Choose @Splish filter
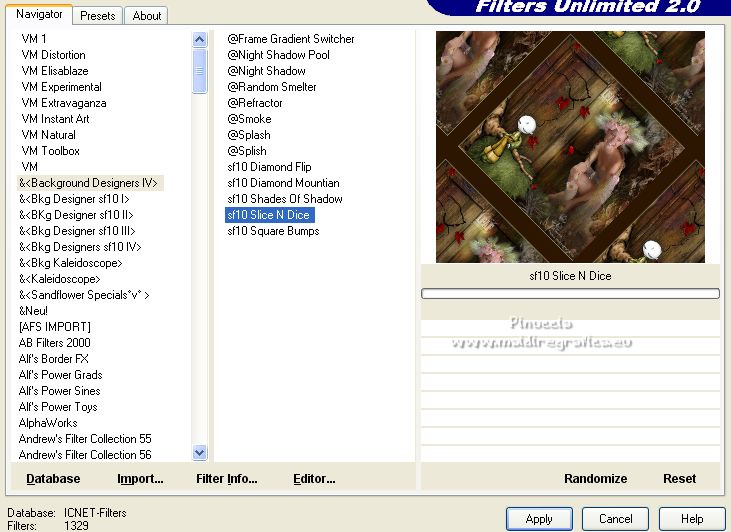Screen dimensions: 731x532 (247, 151)
